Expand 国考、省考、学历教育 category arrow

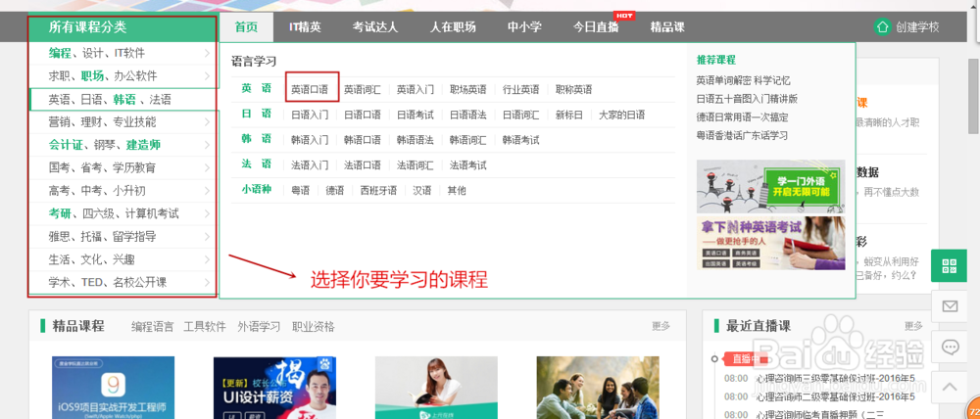207,167
